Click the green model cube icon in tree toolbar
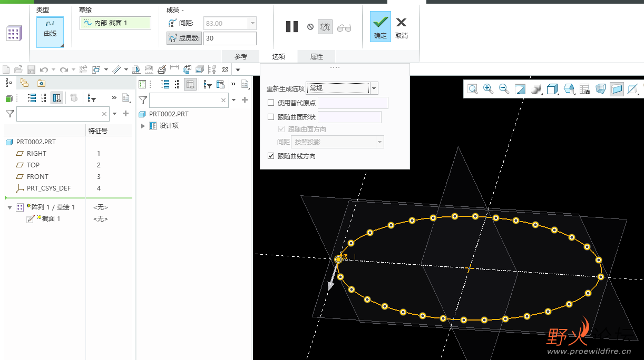Screen dimensions: 644x360 8,98
